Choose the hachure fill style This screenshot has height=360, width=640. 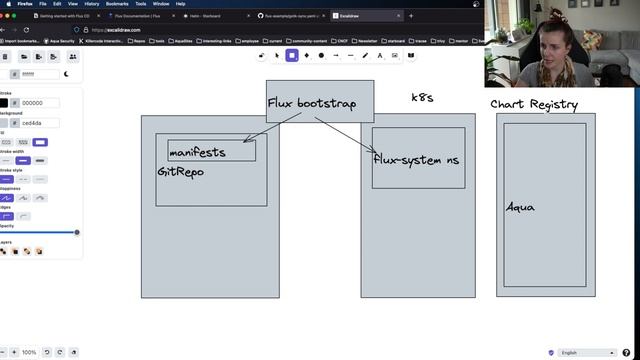pos(6,142)
